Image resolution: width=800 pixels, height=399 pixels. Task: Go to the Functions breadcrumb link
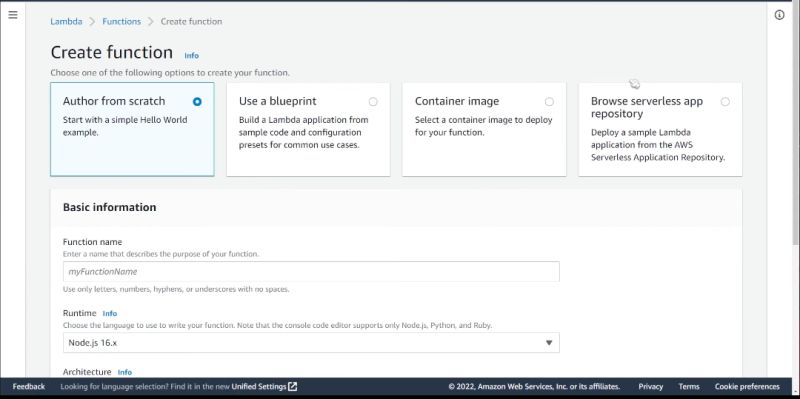tap(121, 21)
